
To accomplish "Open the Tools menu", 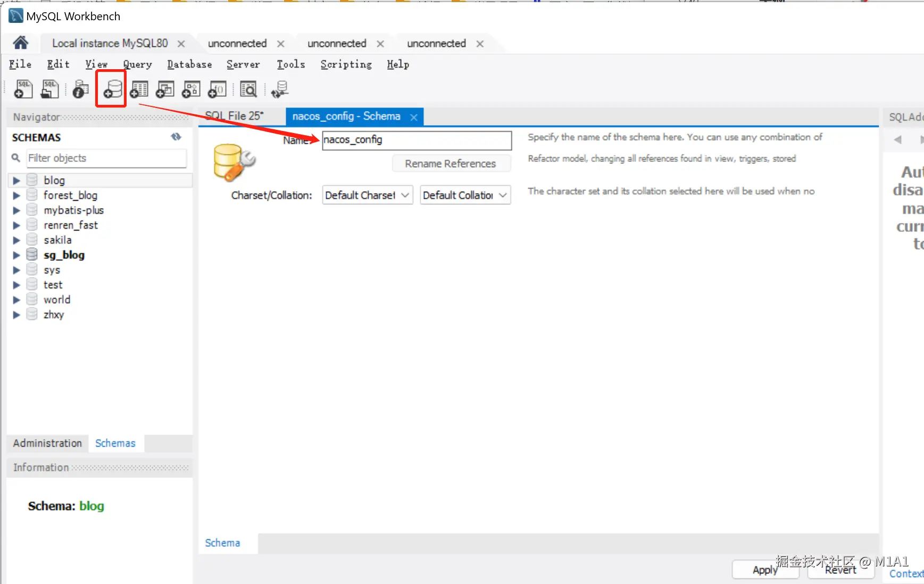I will pyautogui.click(x=291, y=64).
